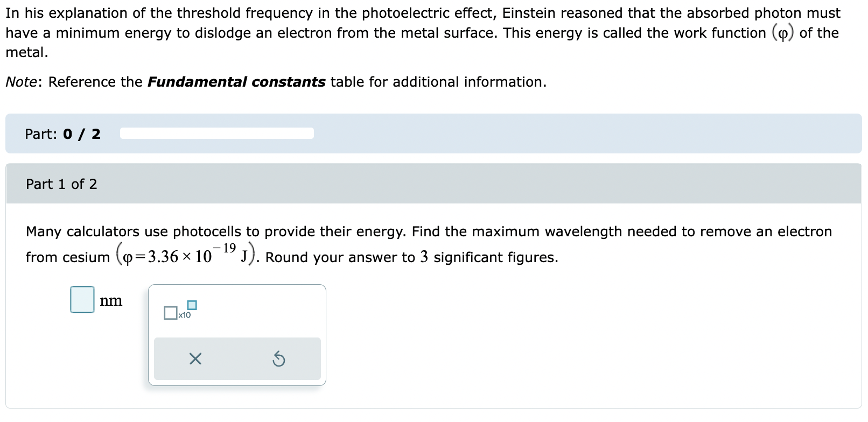Viewport: 868px width, 422px height.
Task: Click the nm answer input box
Action: tap(82, 300)
